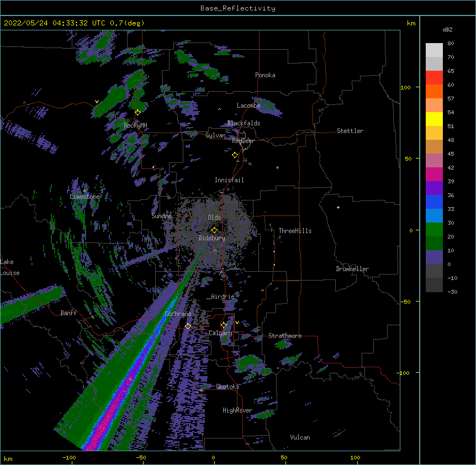The width and height of the screenshot is (476, 465).
Task: Click the yellow diamond marker near RockyMH
Action: click(137, 112)
